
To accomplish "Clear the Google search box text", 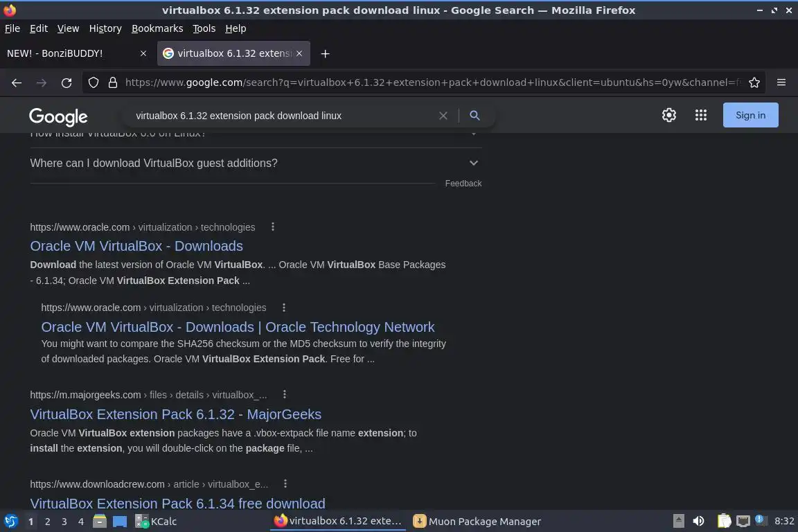I will 443,116.
